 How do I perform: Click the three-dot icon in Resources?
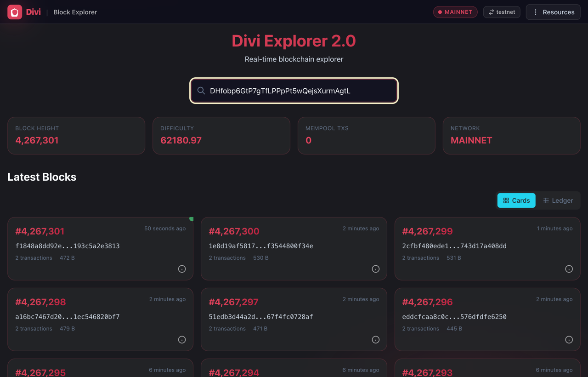pyautogui.click(x=535, y=12)
